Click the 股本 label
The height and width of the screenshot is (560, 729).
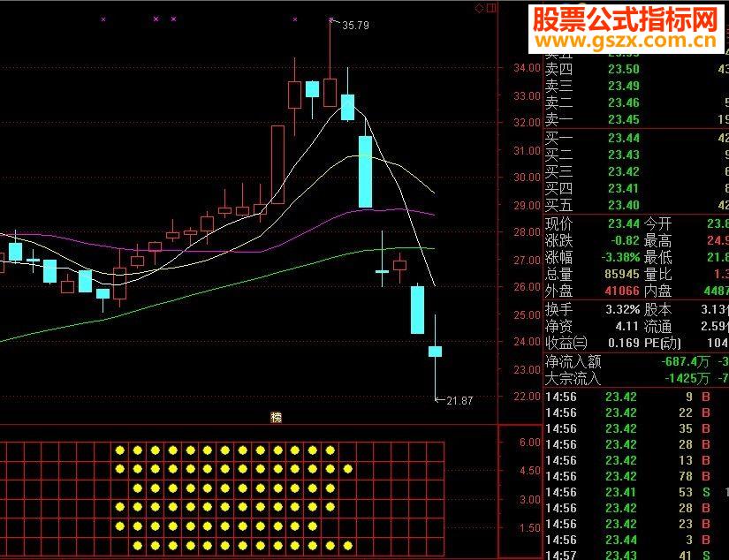tap(657, 309)
